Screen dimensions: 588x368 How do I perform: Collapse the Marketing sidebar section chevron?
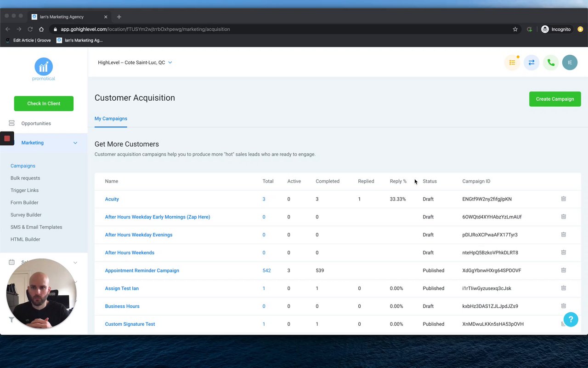tap(75, 143)
